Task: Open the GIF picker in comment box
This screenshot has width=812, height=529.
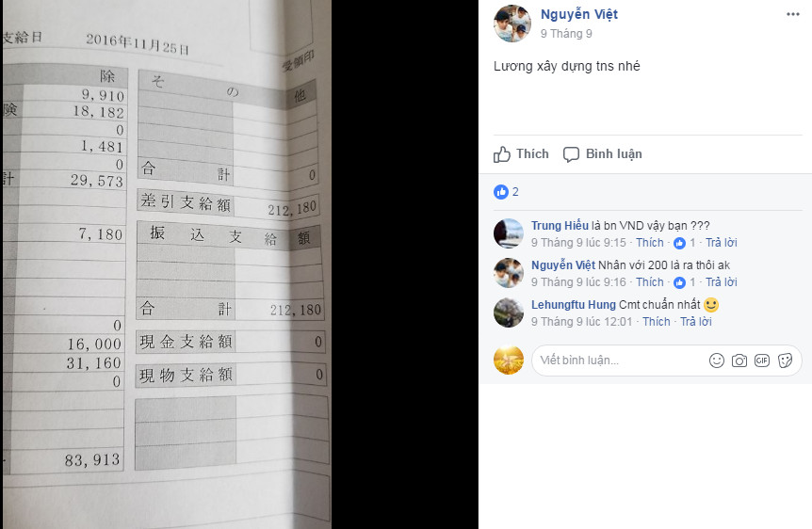Action: click(762, 361)
